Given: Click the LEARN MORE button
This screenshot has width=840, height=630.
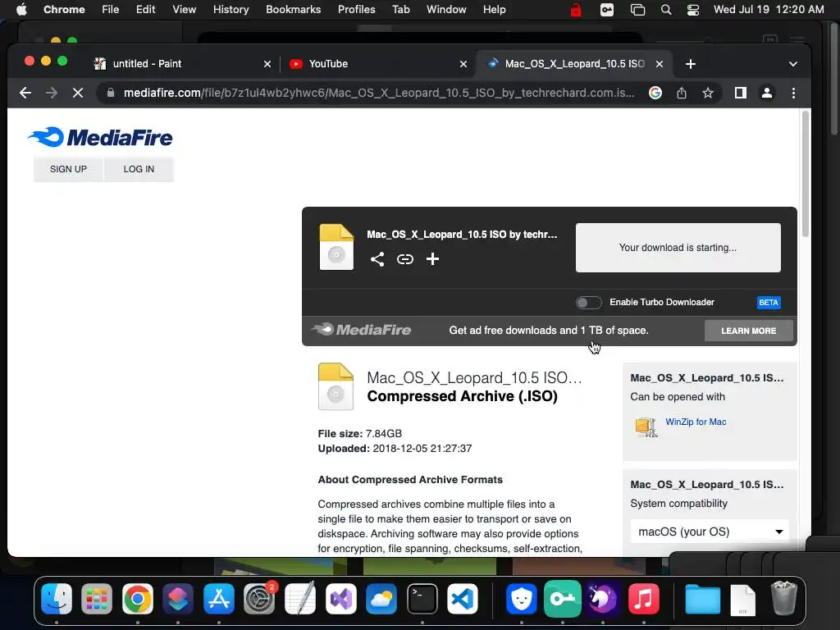Looking at the screenshot, I should (748, 331).
